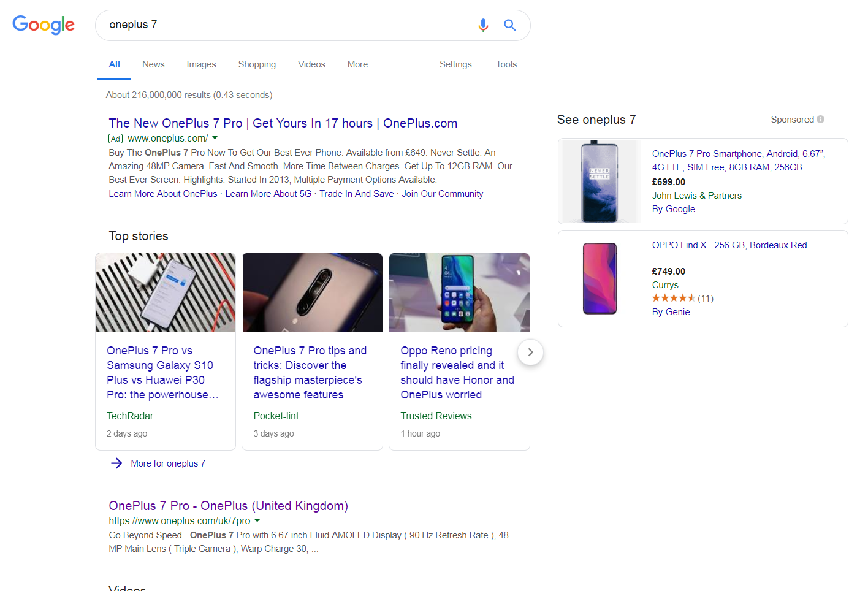Click the star rating on Currys listing
Viewport: 868px width, 591px height.
click(673, 299)
